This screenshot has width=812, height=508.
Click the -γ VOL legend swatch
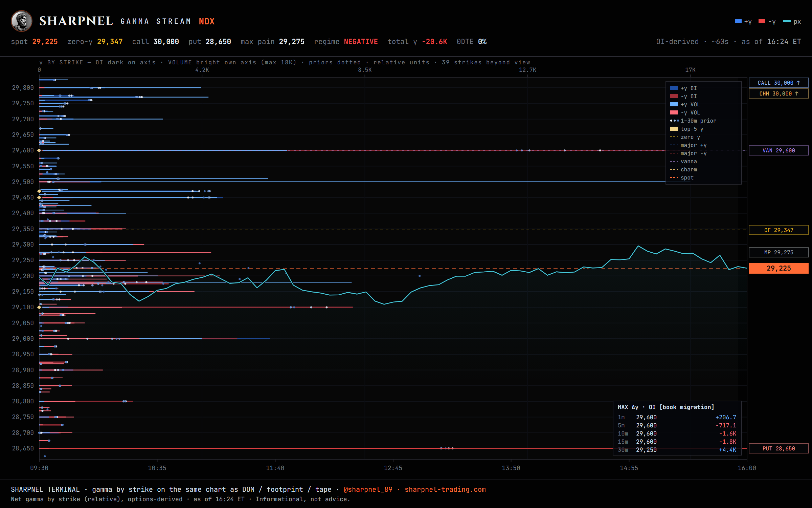pos(674,112)
